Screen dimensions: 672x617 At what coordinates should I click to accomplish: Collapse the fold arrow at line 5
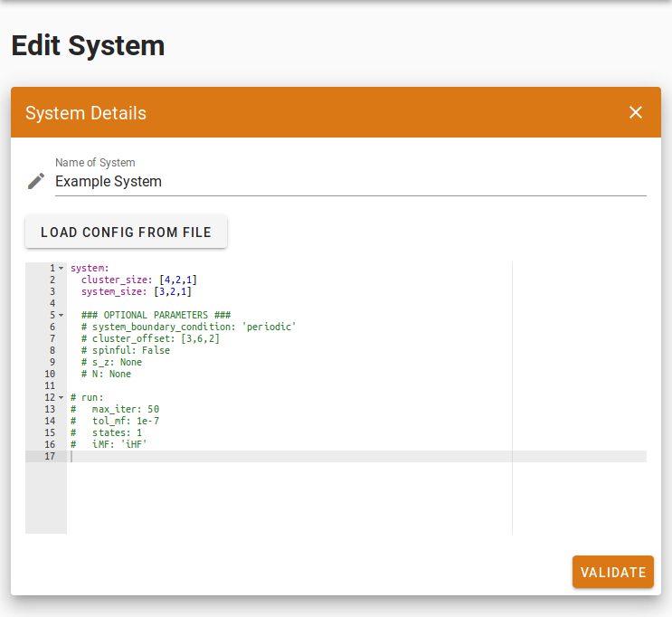pos(62,315)
